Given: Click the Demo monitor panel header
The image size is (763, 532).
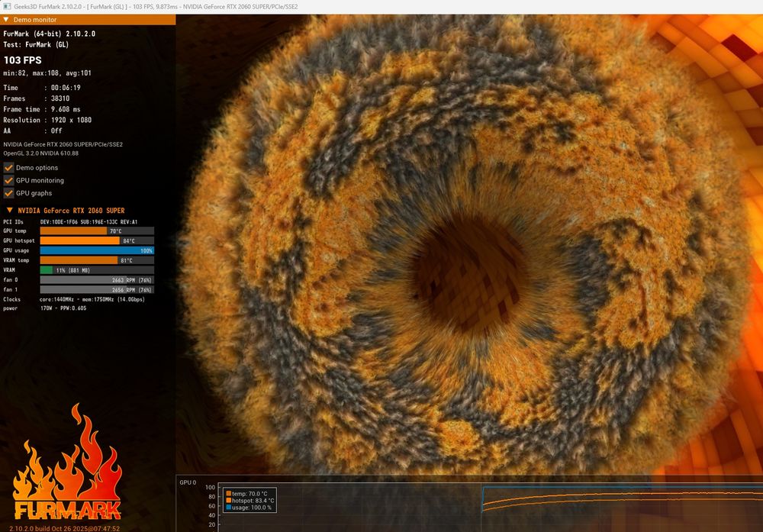Looking at the screenshot, I should click(88, 20).
